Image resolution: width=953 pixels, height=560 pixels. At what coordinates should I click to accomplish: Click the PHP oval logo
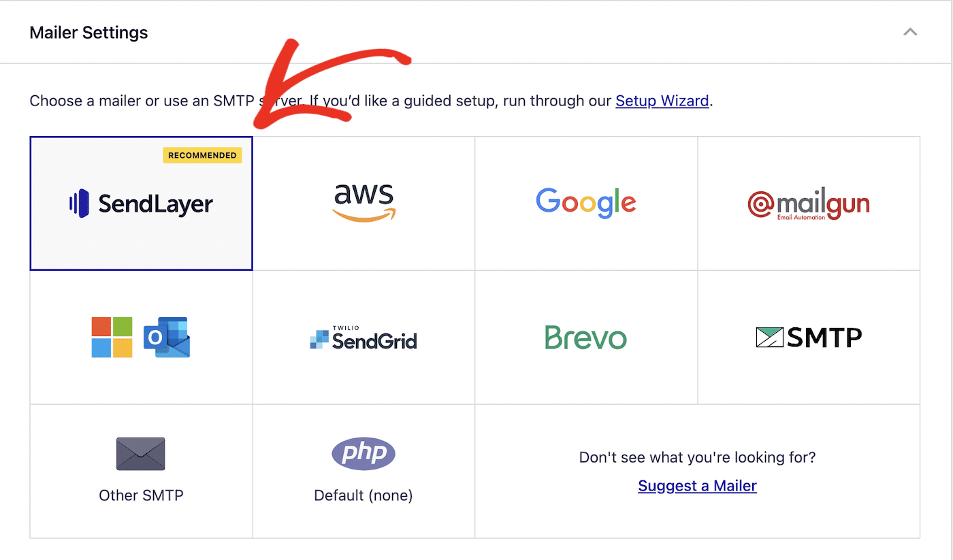364,453
